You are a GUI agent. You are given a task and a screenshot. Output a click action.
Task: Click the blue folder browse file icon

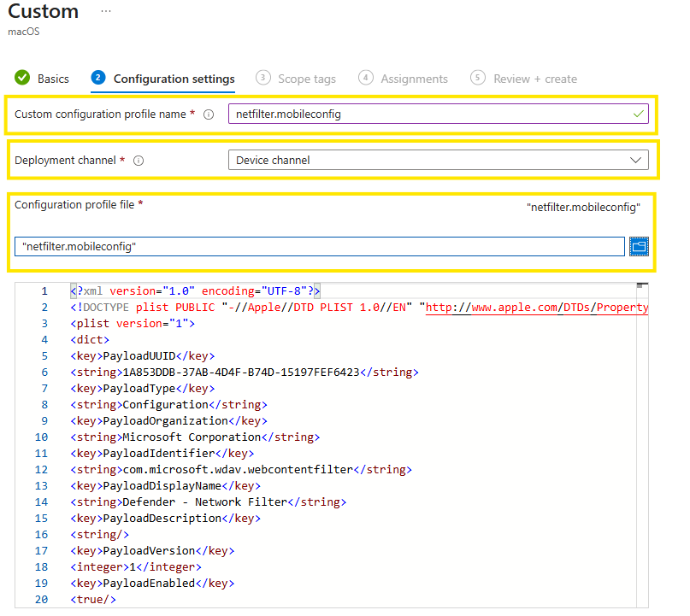tap(639, 246)
